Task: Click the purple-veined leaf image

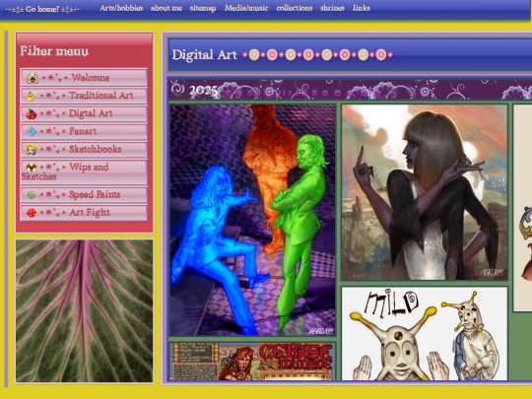Action: point(84,310)
